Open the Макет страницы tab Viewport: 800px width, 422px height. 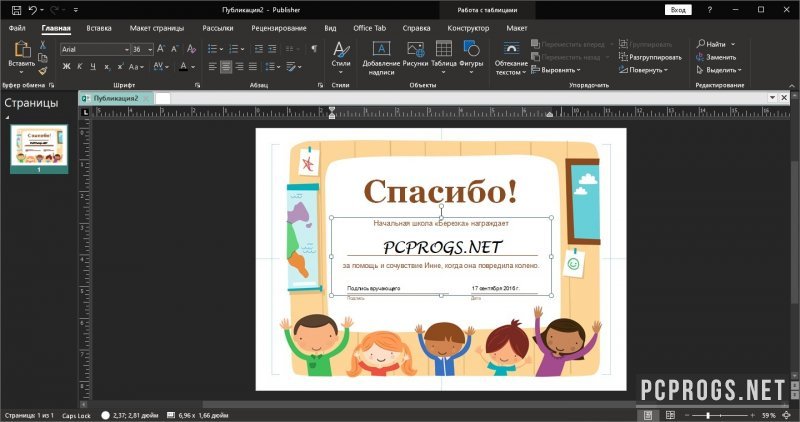coord(157,28)
